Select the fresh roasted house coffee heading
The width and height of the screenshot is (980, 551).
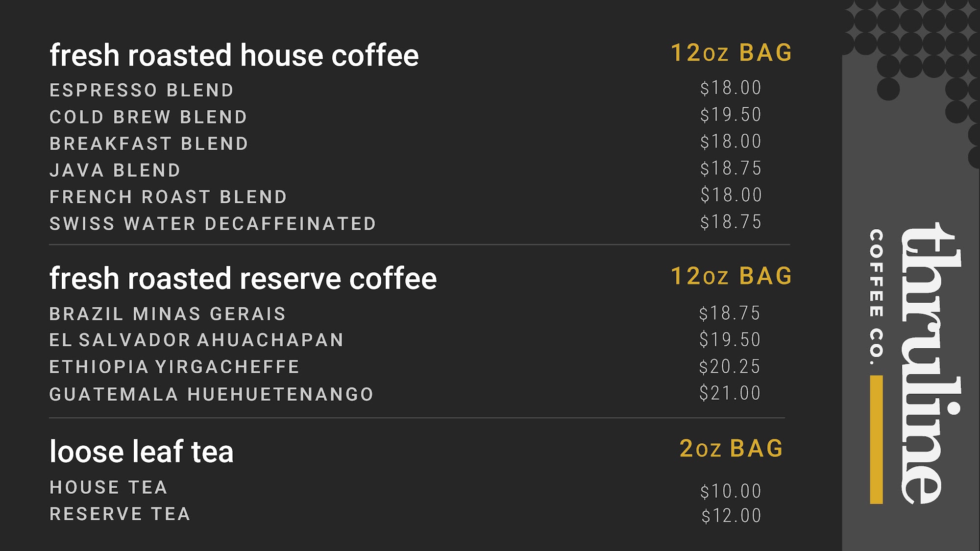pyautogui.click(x=234, y=55)
